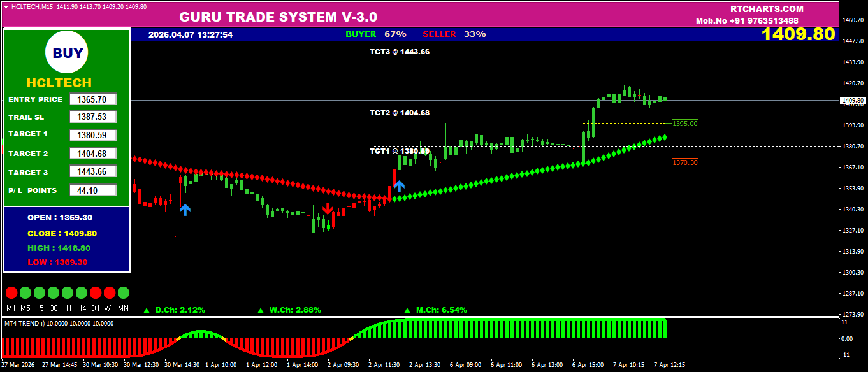The height and width of the screenshot is (372, 868).
Task: Click the red M1 timeframe indicator dot
Action: 11,293
